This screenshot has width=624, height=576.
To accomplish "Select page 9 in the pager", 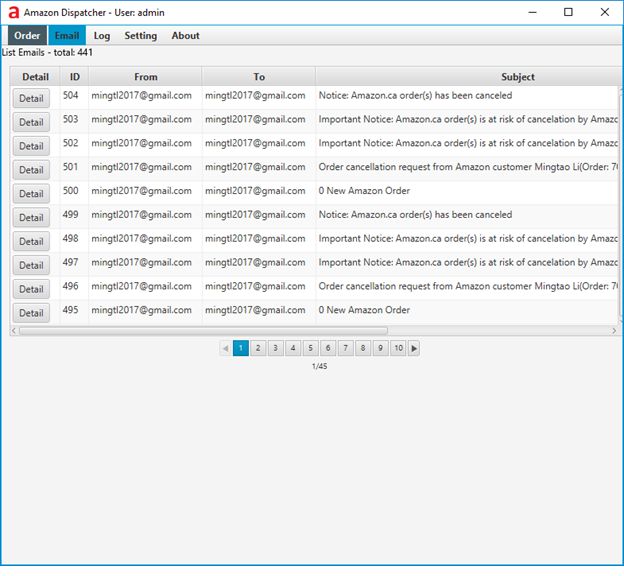I will point(380,348).
